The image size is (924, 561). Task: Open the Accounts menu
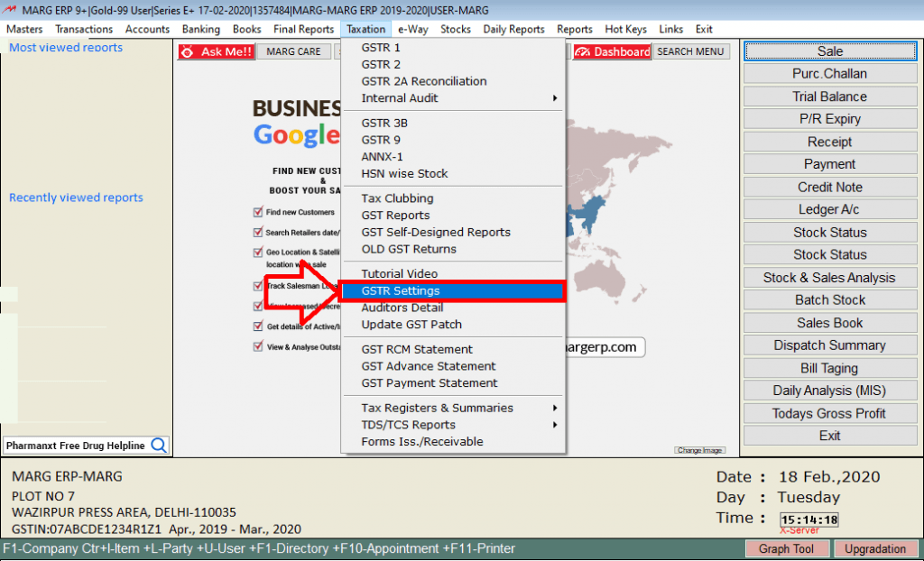tap(147, 29)
